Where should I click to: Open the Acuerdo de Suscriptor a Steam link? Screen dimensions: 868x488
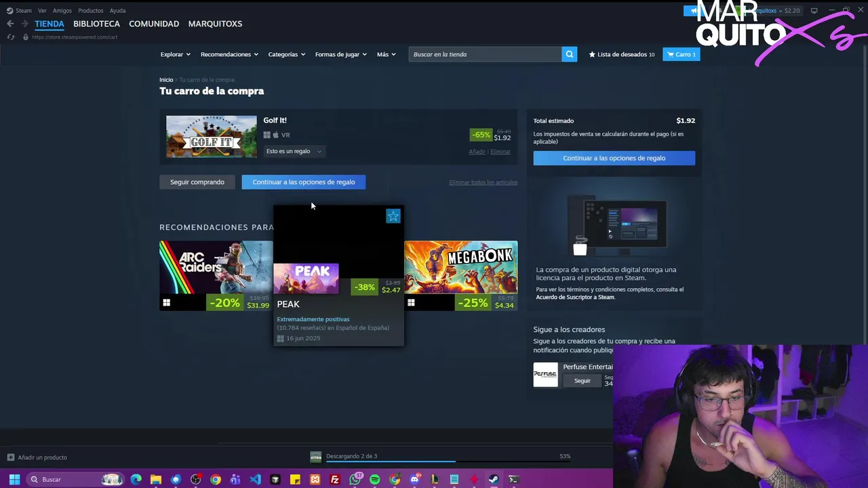click(575, 297)
